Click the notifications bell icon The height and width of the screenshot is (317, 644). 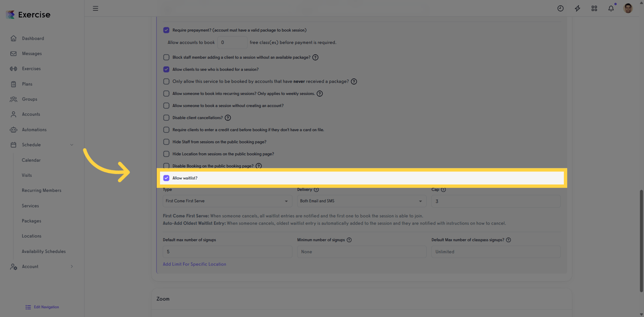coord(611,8)
